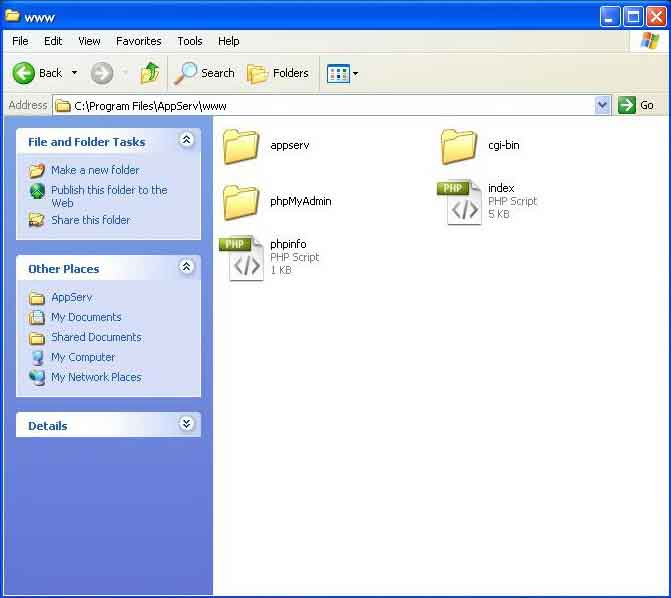Expand the address bar dropdown
671x598 pixels.
point(602,105)
